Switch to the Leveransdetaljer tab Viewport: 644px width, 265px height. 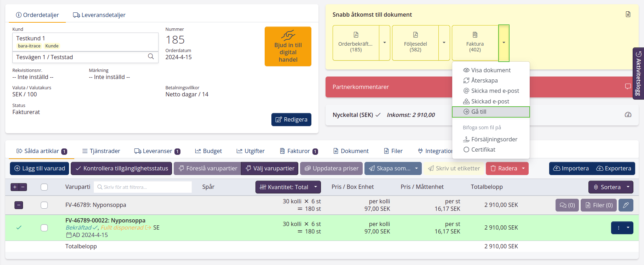pyautogui.click(x=99, y=15)
